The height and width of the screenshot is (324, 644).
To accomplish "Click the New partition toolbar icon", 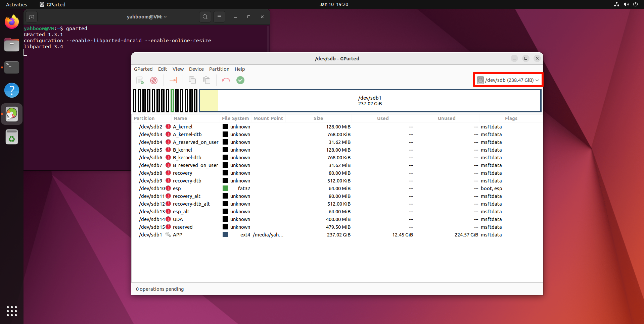I will [140, 80].
